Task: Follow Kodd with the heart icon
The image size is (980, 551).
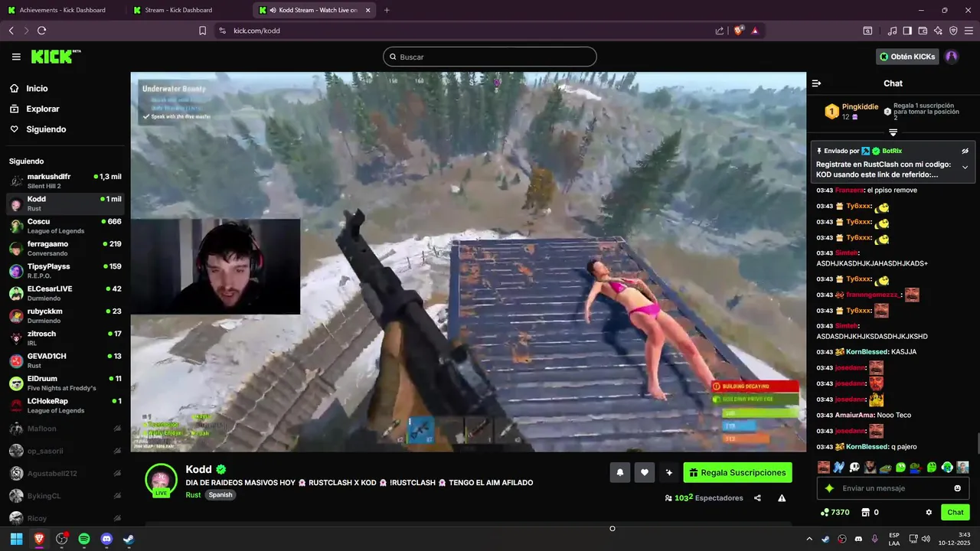Action: 645,473
